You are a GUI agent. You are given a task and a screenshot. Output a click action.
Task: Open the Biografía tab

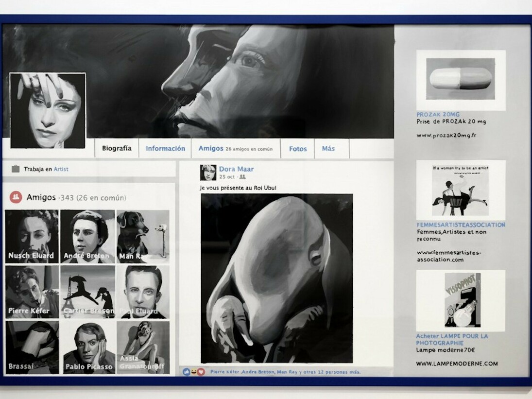point(117,148)
